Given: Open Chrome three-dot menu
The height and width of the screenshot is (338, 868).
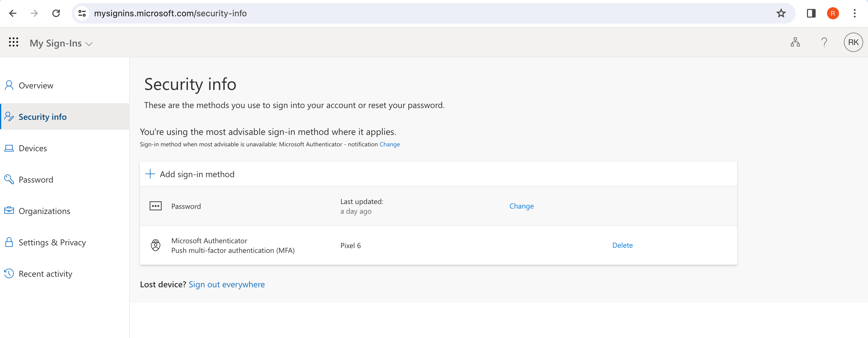Looking at the screenshot, I should click(854, 14).
